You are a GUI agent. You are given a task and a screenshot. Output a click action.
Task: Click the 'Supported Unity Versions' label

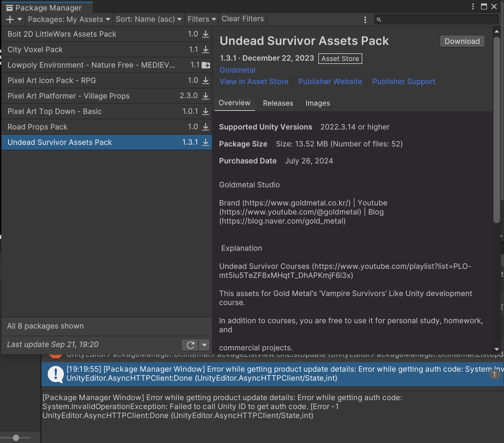coord(265,127)
